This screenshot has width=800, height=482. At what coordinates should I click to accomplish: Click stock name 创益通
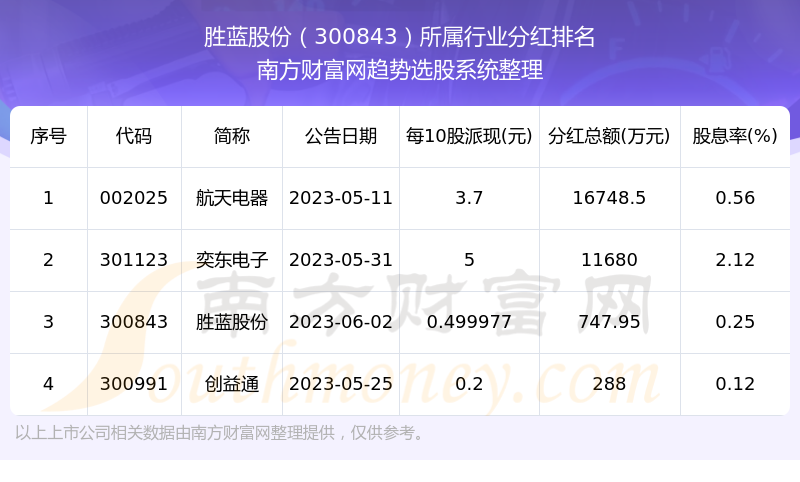coord(232,384)
